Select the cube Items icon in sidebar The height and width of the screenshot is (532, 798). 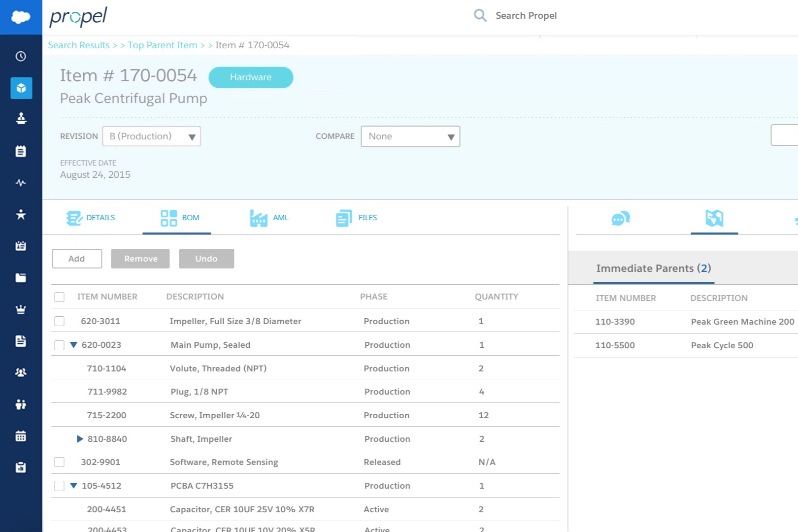tap(20, 88)
